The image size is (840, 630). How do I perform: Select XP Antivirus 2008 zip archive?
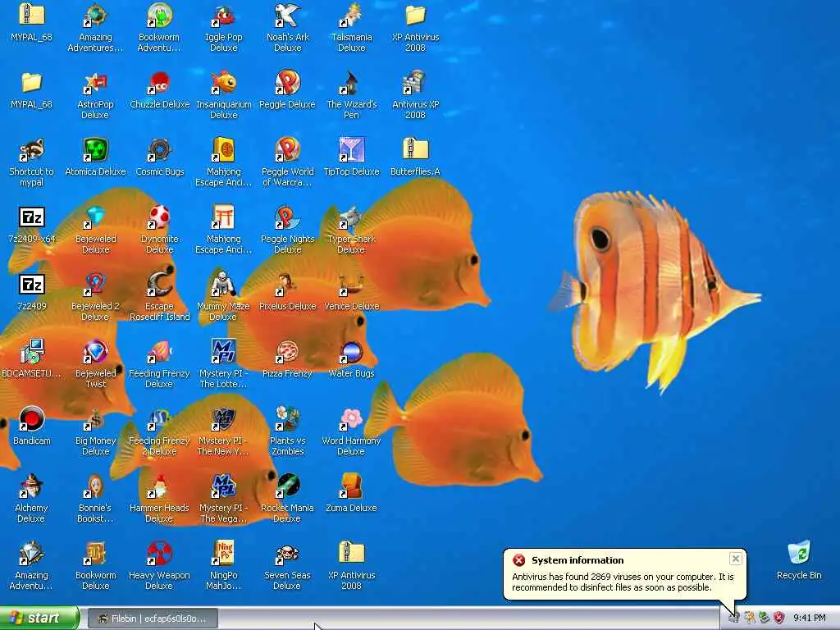(351, 554)
